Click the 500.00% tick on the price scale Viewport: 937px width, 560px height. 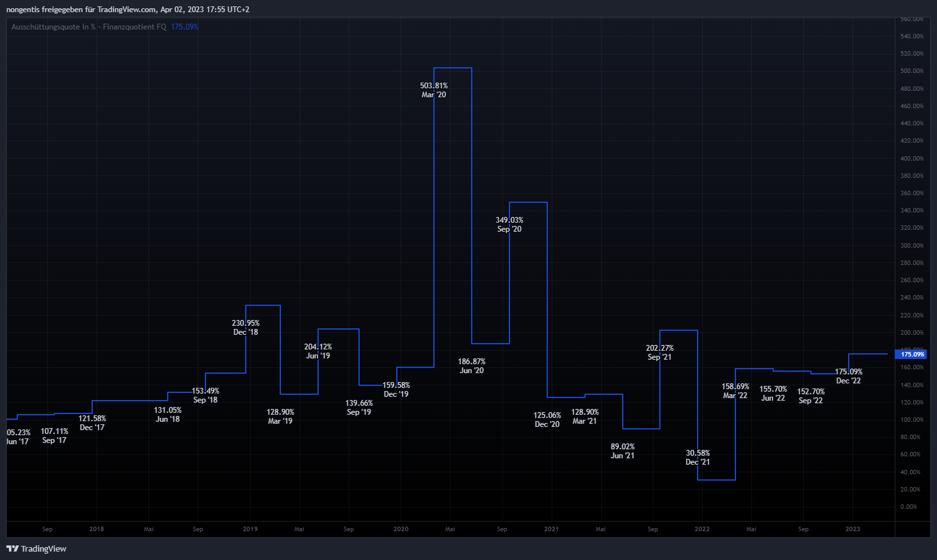911,71
